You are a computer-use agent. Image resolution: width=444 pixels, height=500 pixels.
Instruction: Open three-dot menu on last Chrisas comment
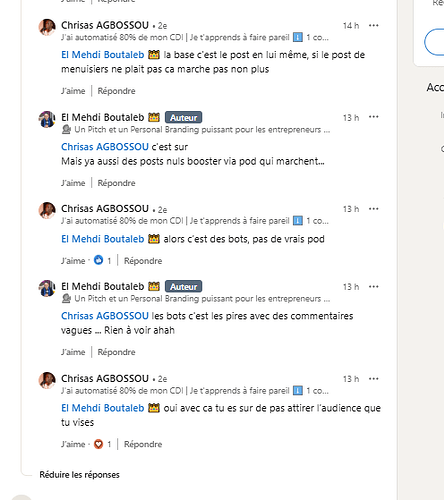(x=374, y=379)
